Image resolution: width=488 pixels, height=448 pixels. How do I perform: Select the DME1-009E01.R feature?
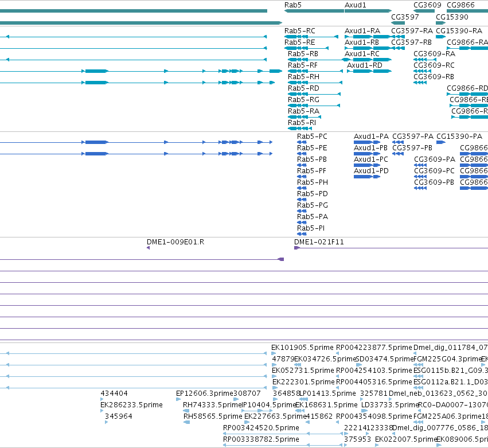(175, 242)
